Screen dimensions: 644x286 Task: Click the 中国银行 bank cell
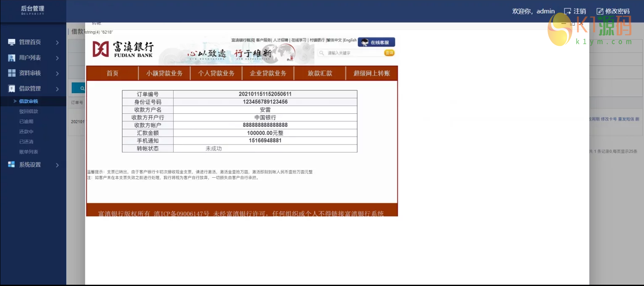265,118
